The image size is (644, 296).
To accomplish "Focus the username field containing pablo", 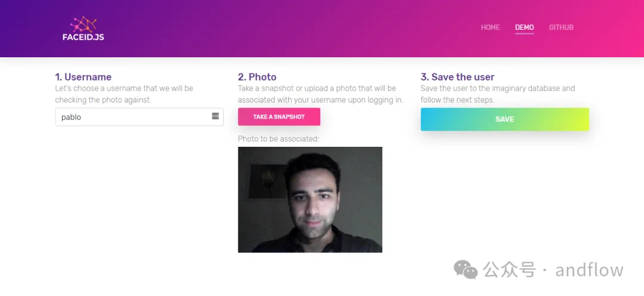I will [131, 117].
